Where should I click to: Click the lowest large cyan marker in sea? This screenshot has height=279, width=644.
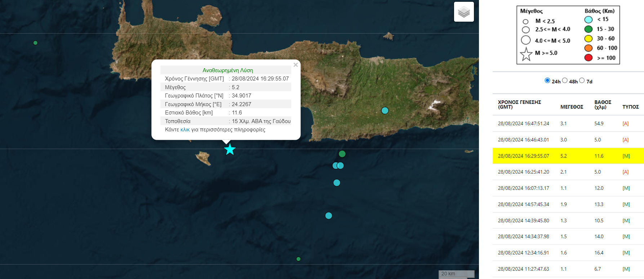tap(329, 216)
